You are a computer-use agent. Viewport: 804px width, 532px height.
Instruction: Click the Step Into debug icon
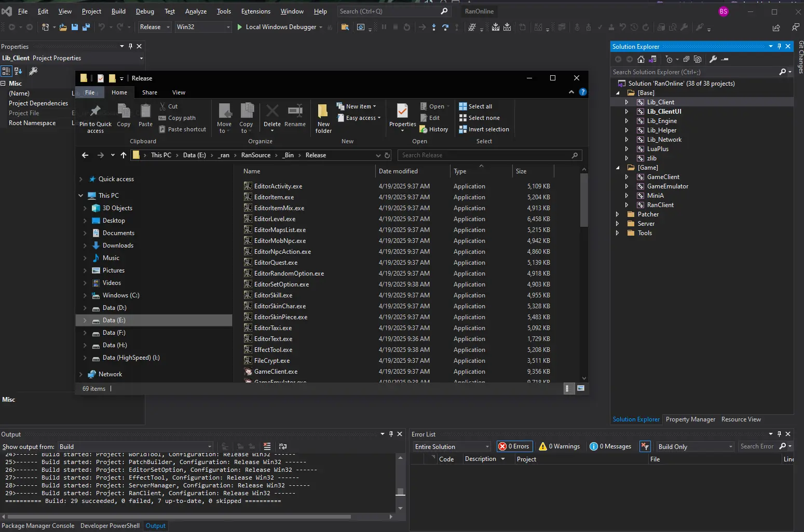tap(434, 27)
